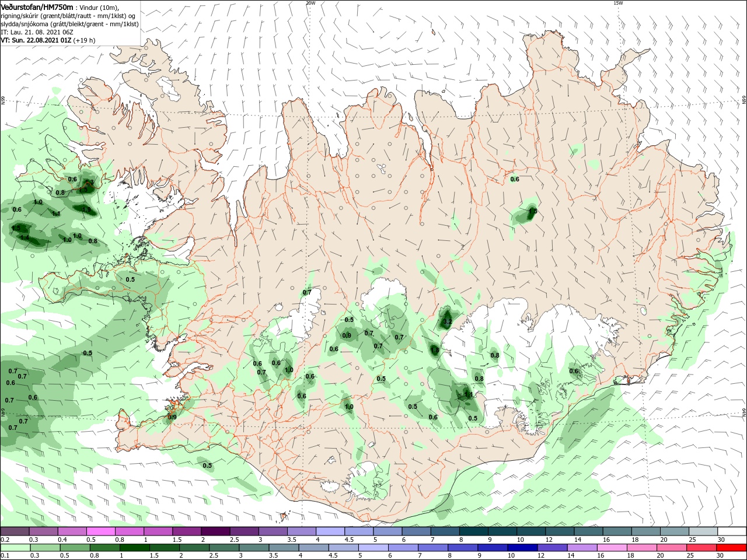Pick the dark teal snow swatch labeled 8
Viewport: 747px width, 560px height.
click(473, 531)
